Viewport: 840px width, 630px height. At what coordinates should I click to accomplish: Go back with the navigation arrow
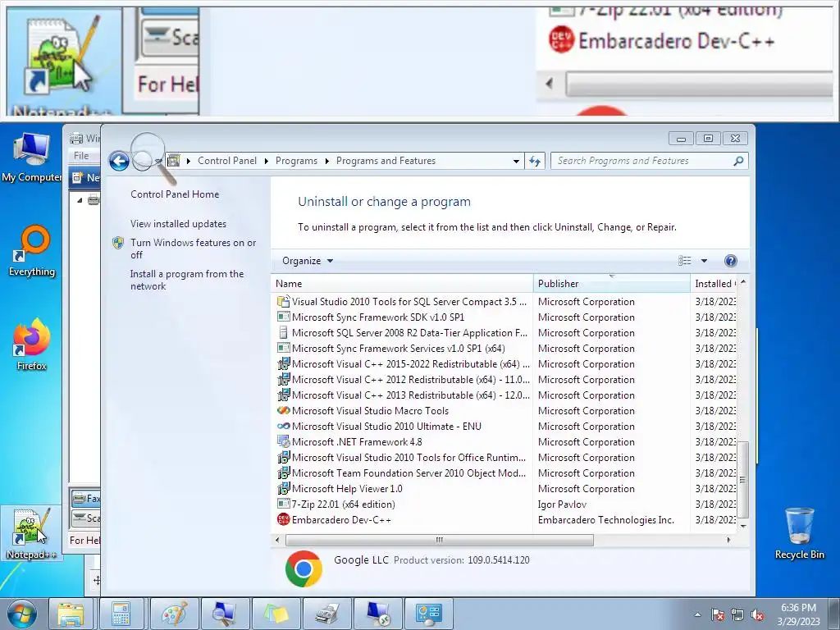(119, 161)
